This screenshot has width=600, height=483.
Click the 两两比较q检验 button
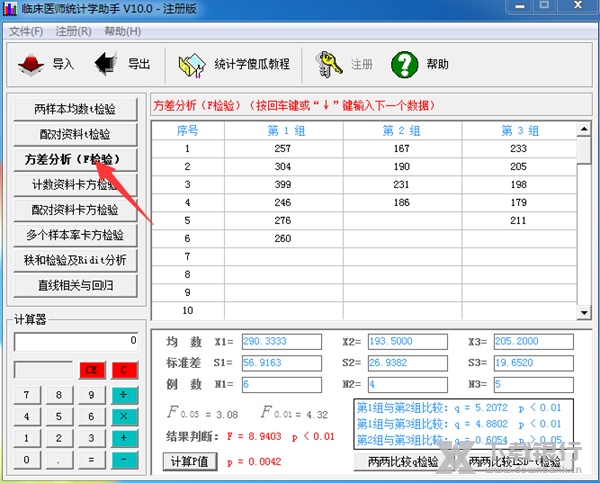(404, 462)
